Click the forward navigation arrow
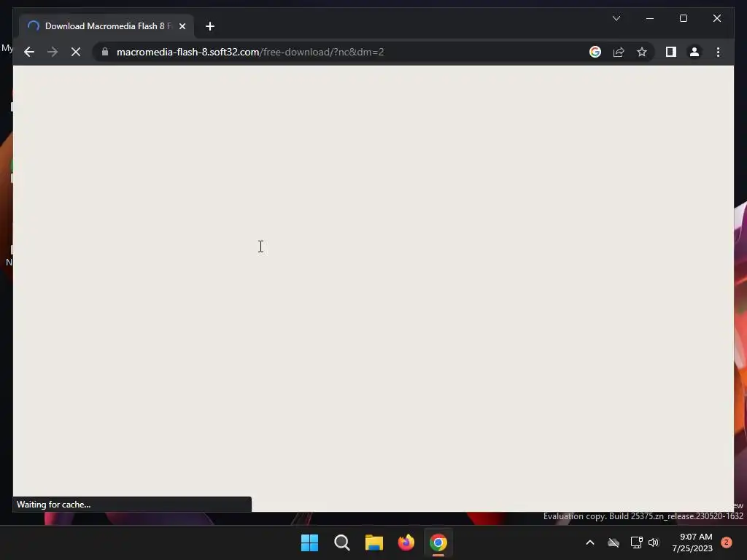This screenshot has width=747, height=560. tap(53, 52)
